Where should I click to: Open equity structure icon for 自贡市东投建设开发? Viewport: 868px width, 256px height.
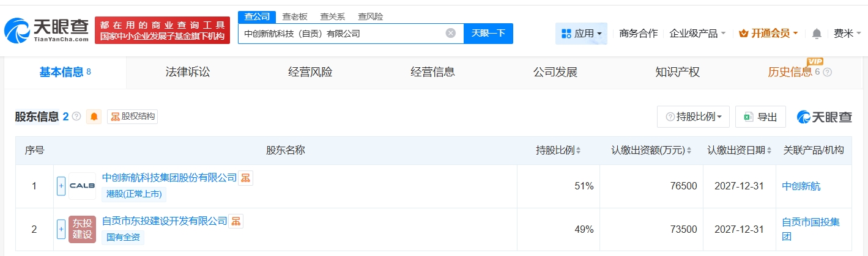[x=236, y=221]
